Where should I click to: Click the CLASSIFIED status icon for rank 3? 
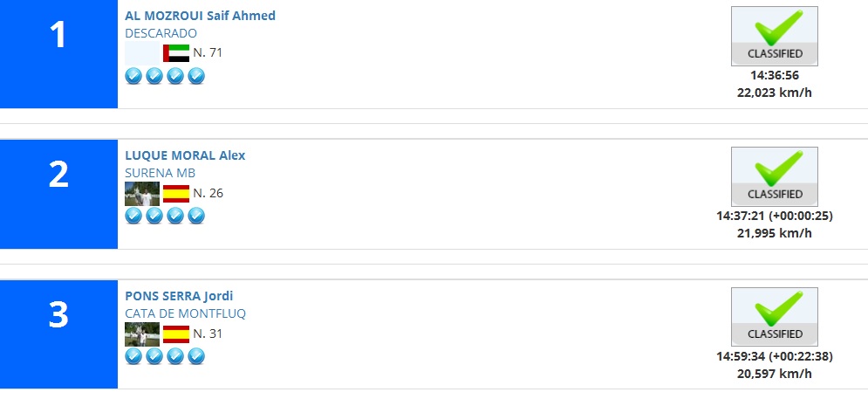pos(775,317)
